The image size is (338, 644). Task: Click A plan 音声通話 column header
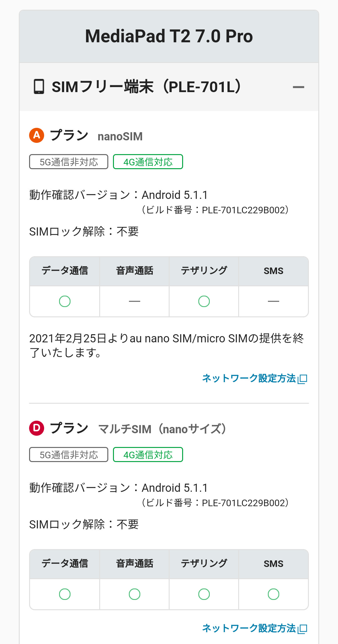pyautogui.click(x=135, y=271)
